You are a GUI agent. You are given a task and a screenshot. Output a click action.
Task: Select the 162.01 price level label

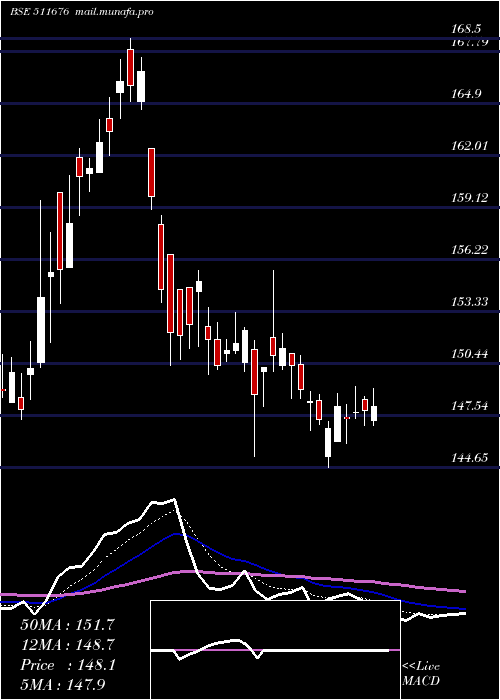[469, 146]
